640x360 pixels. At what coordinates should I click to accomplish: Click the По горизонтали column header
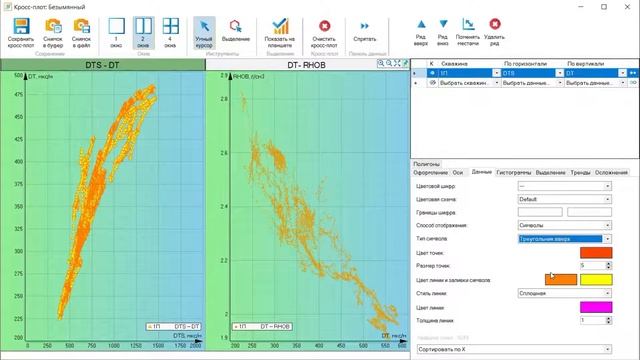point(525,64)
